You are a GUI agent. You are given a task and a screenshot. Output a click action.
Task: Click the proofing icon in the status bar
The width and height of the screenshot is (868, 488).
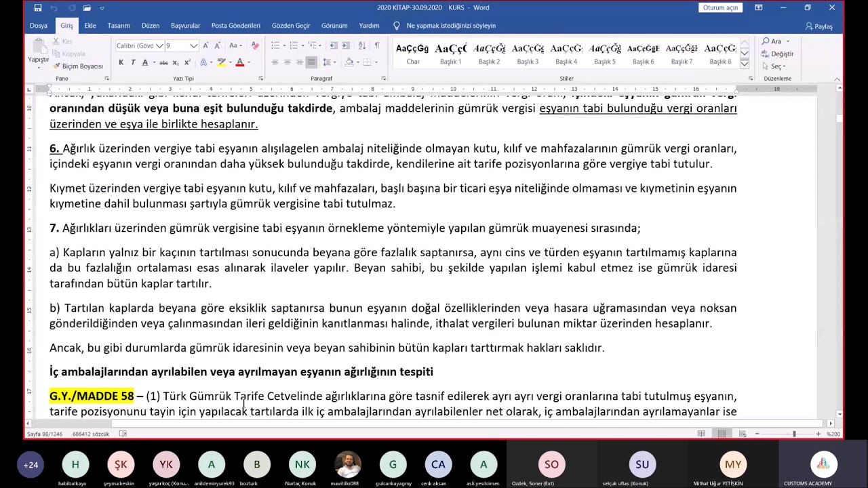click(x=123, y=434)
